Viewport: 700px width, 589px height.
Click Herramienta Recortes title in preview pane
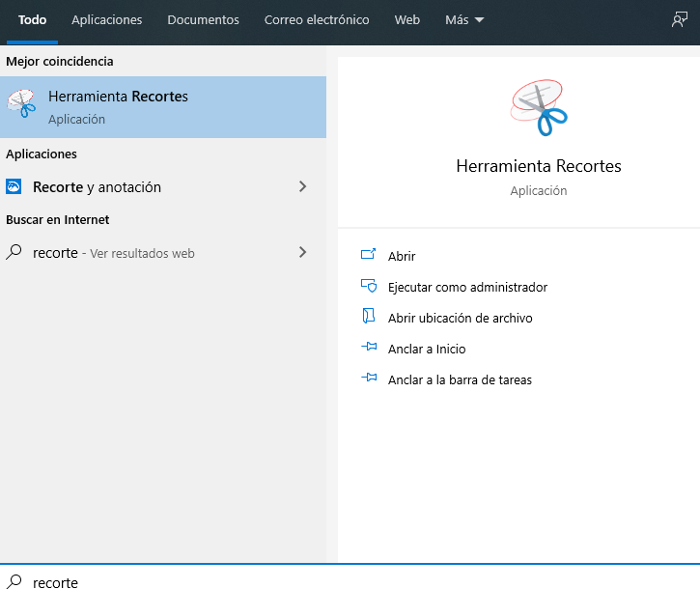tap(539, 166)
